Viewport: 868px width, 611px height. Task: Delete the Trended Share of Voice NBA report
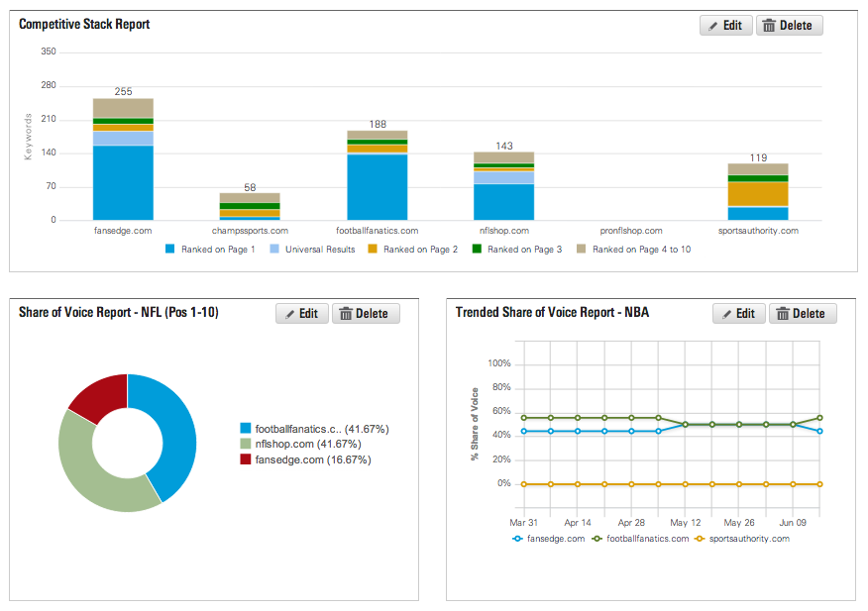802,314
